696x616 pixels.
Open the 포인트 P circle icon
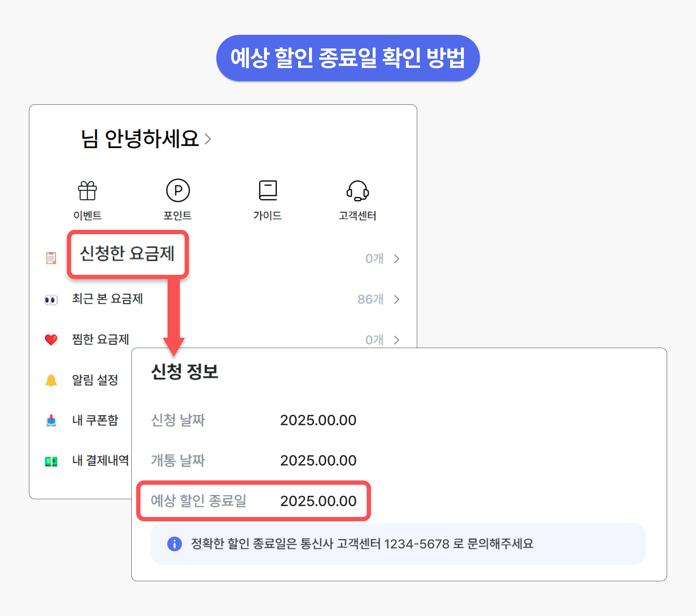point(178,190)
